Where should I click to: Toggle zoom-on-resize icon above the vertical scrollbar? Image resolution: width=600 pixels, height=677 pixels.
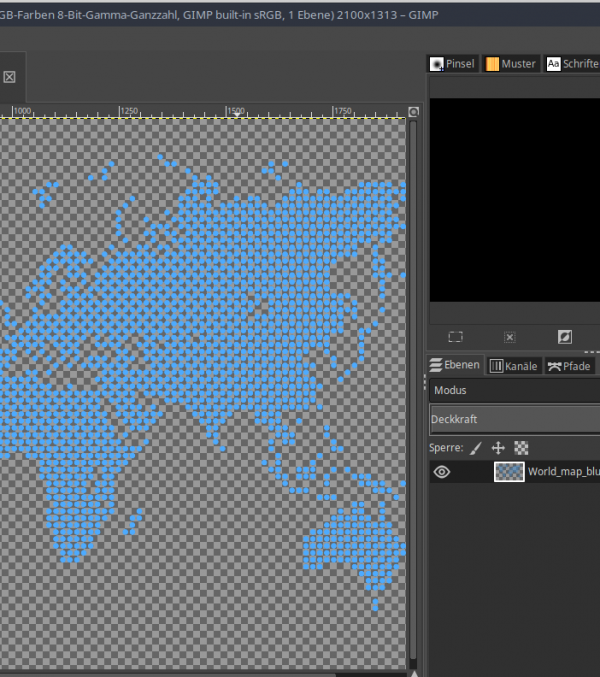coord(413,112)
